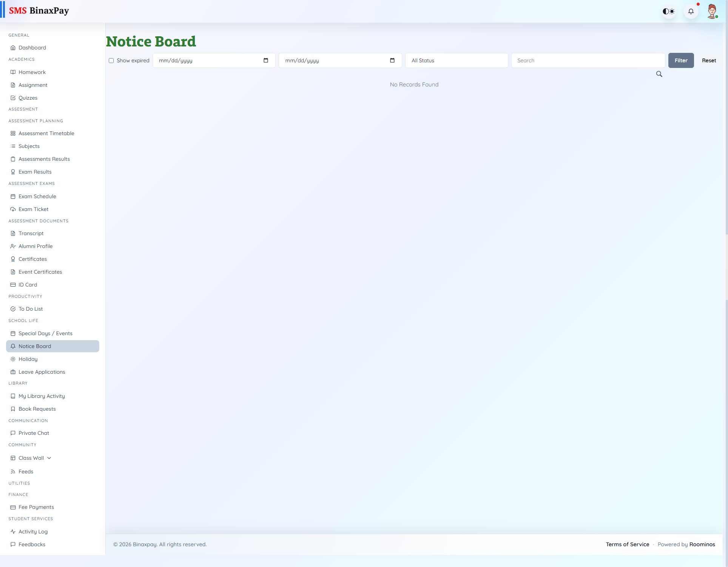Open the Holiday sun icon
Viewport: 728px width, 567px height.
pyautogui.click(x=12, y=359)
